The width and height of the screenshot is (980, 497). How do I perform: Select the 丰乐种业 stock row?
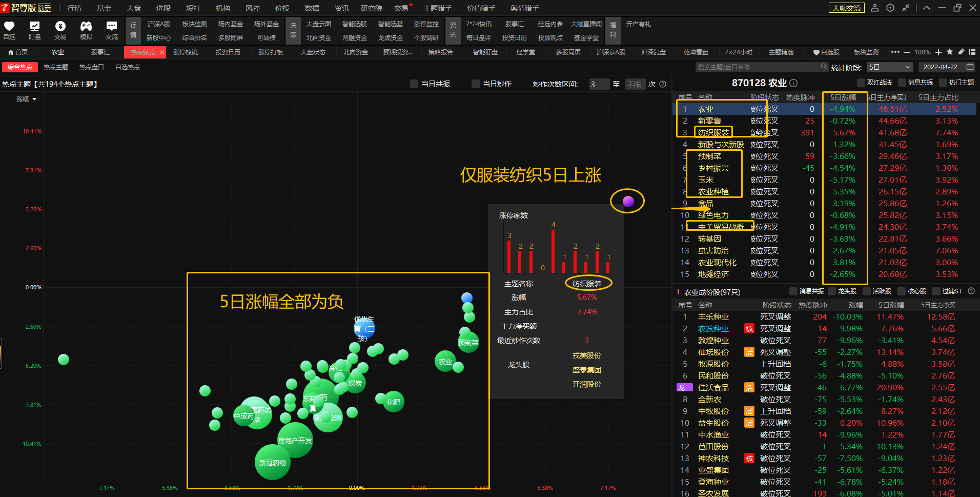pyautogui.click(x=824, y=317)
